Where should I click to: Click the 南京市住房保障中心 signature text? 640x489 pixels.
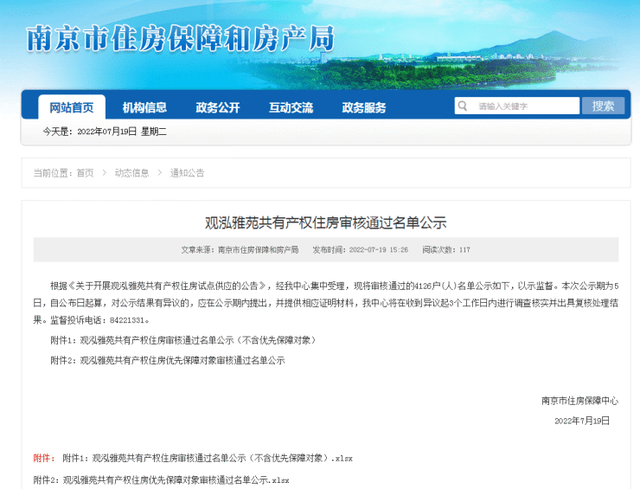click(579, 399)
